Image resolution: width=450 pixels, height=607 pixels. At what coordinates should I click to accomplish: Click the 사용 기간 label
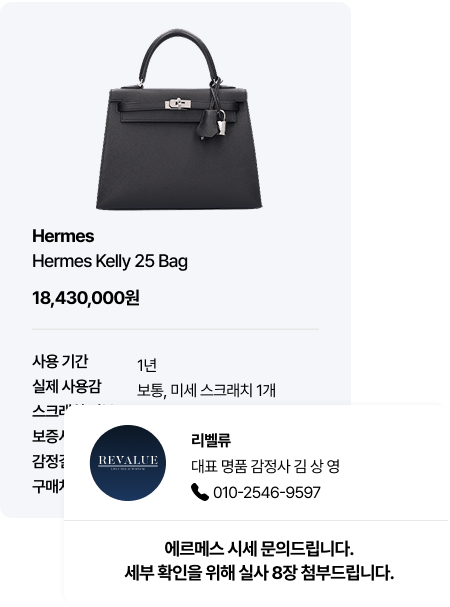[60, 361]
